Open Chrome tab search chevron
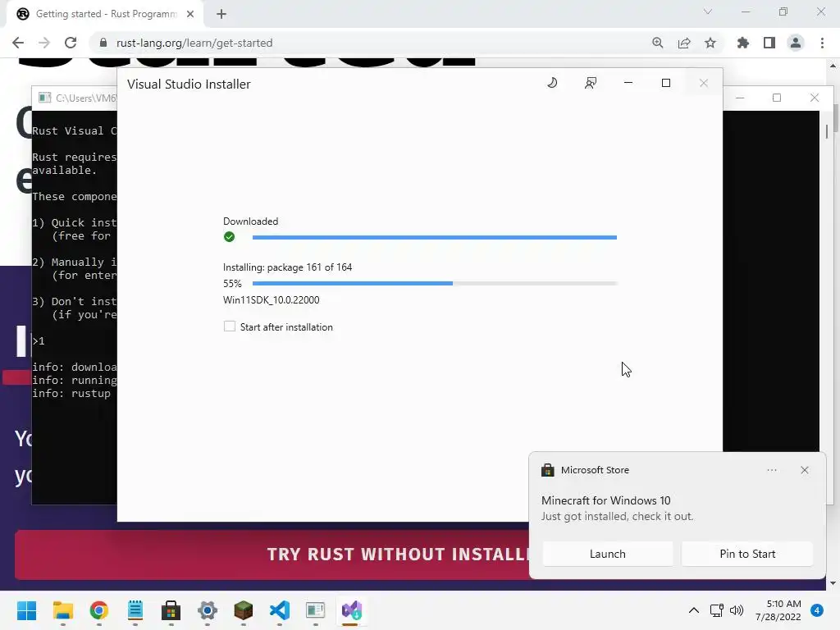This screenshot has height=630, width=840. [708, 11]
